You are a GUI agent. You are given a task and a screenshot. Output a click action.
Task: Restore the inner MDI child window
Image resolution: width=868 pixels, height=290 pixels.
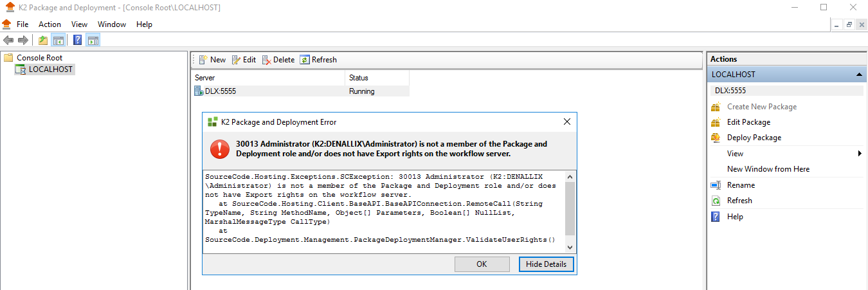(849, 25)
